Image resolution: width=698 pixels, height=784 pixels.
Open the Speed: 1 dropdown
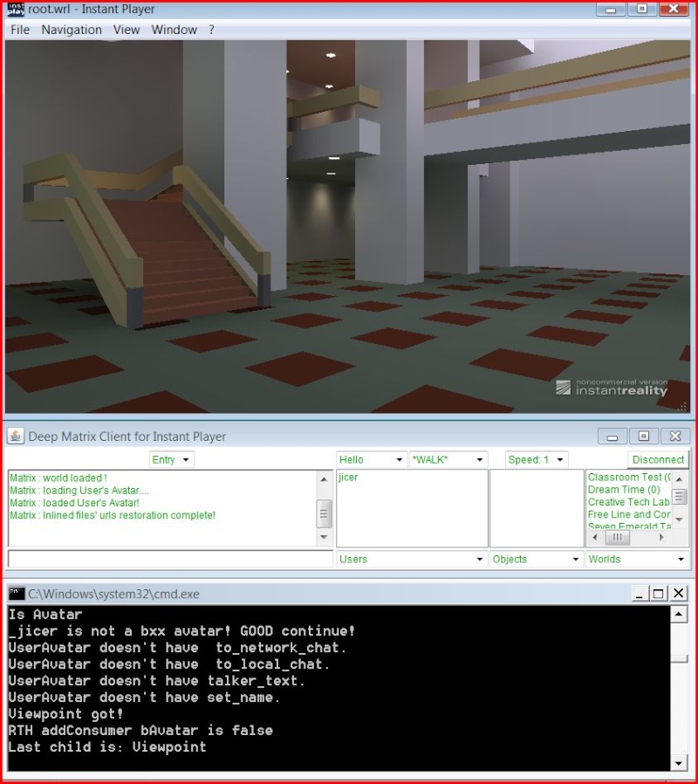535,459
